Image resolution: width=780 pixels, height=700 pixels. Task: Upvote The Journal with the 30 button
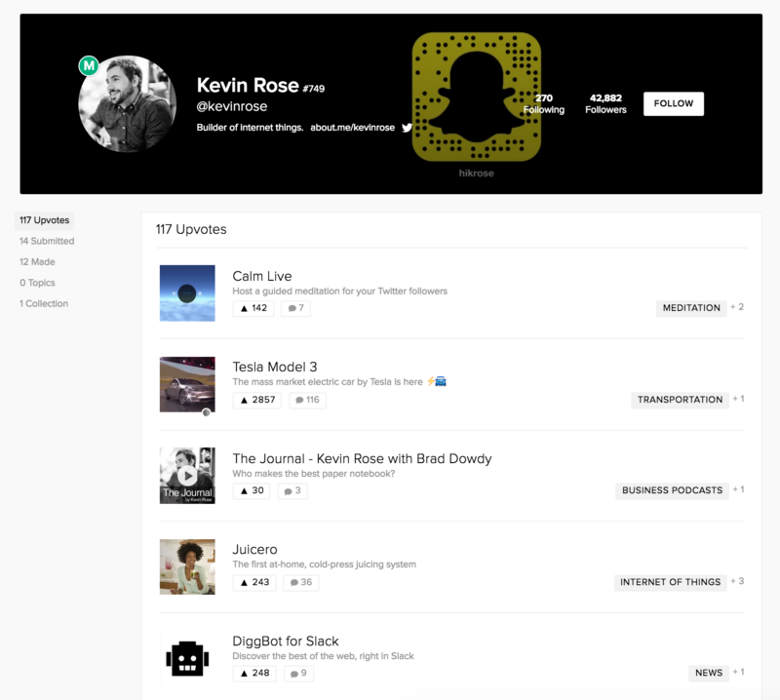[x=252, y=490]
